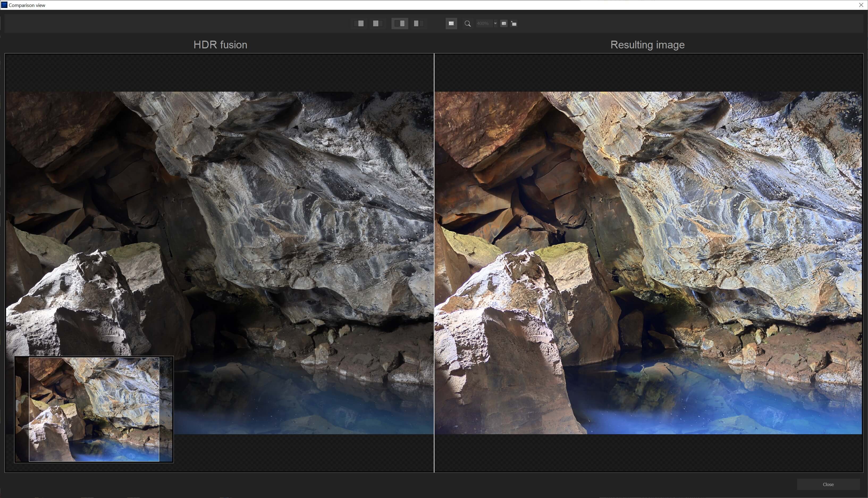Toggle the navigator preview window icon
Screen dimensions: 868x498
tap(504, 23)
